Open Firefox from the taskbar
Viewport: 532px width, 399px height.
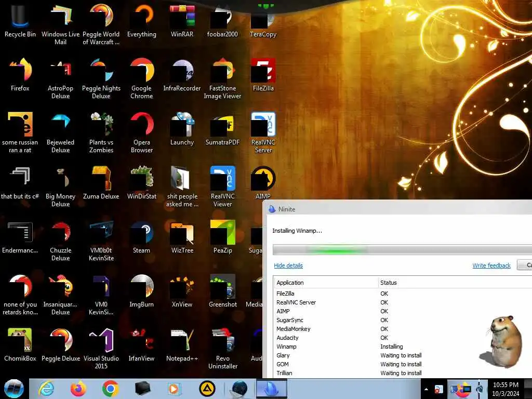tap(78, 389)
